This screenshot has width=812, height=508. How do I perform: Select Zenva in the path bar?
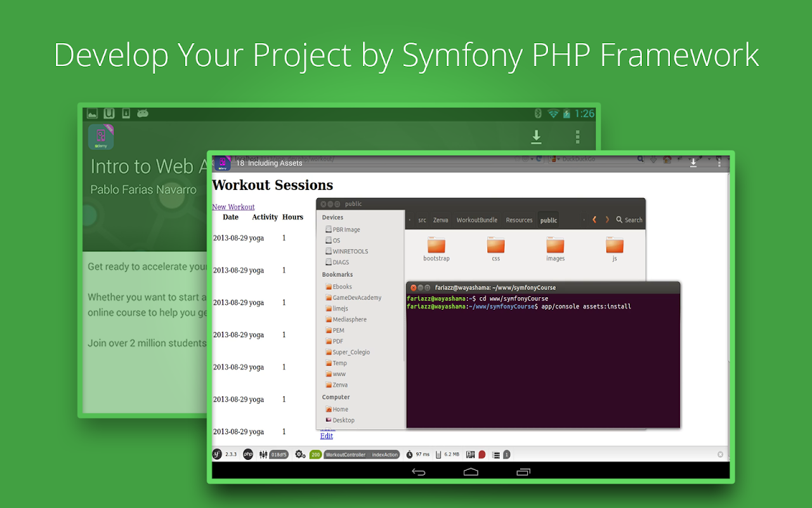coord(440,220)
